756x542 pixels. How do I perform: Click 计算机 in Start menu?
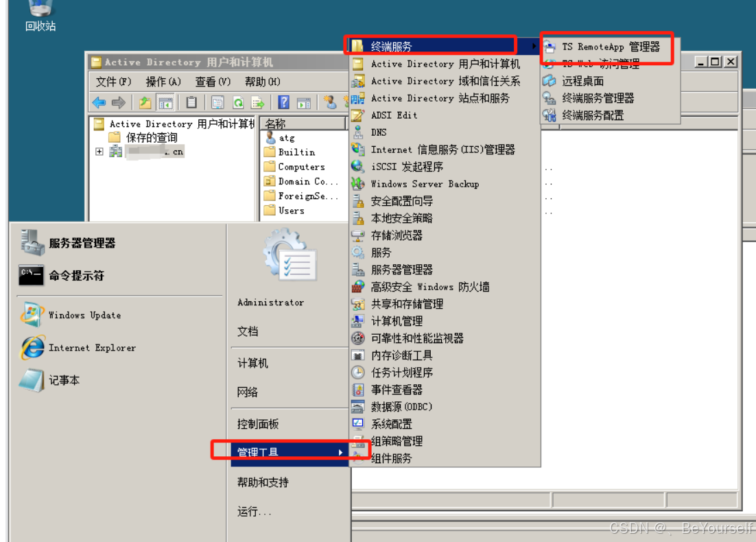pos(252,363)
